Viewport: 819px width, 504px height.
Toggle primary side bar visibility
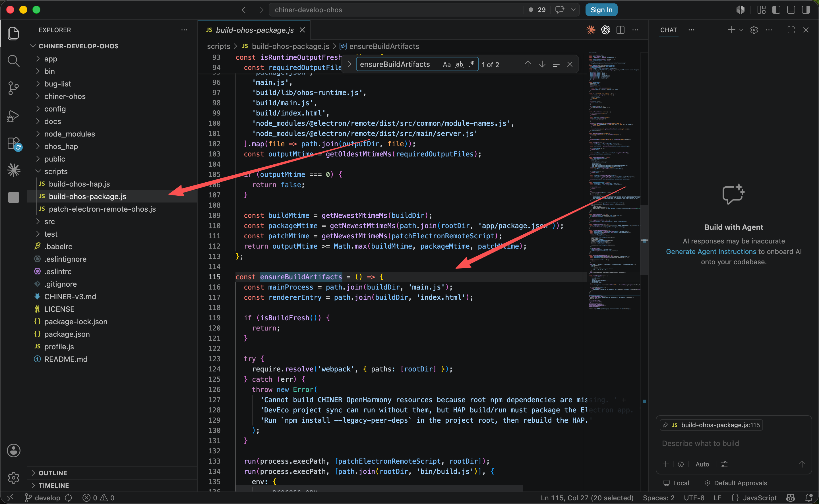pos(776,10)
